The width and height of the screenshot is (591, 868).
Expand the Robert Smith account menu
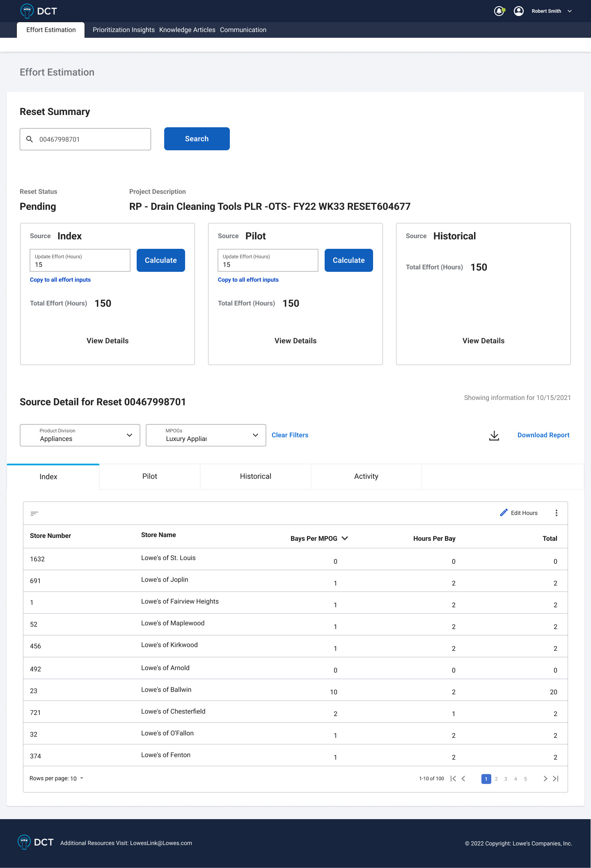[570, 11]
